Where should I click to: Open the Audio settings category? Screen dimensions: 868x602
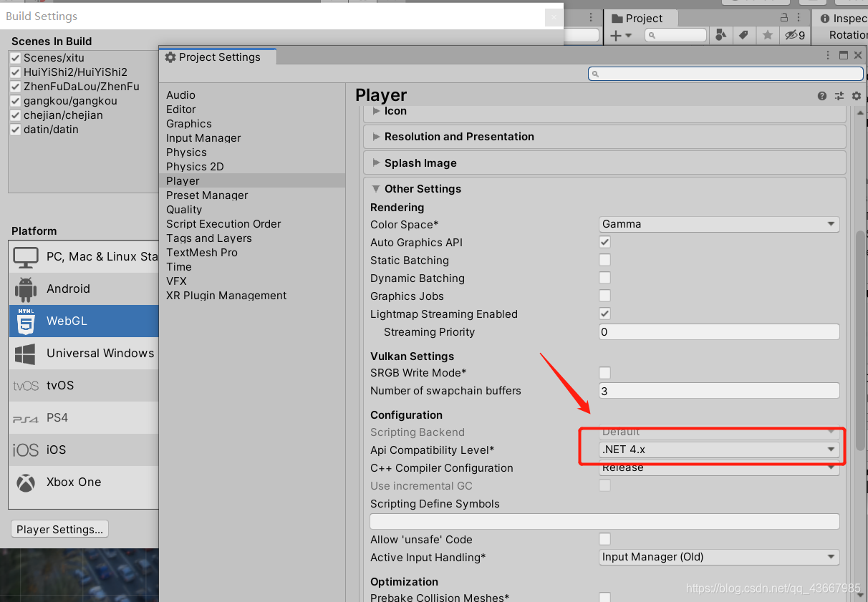(x=252, y=95)
